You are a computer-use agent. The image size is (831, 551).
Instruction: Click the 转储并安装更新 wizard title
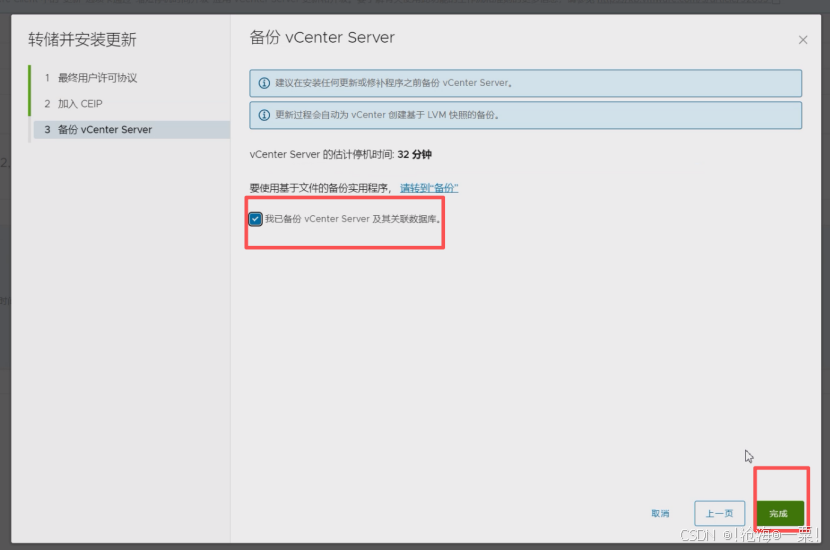click(82, 40)
